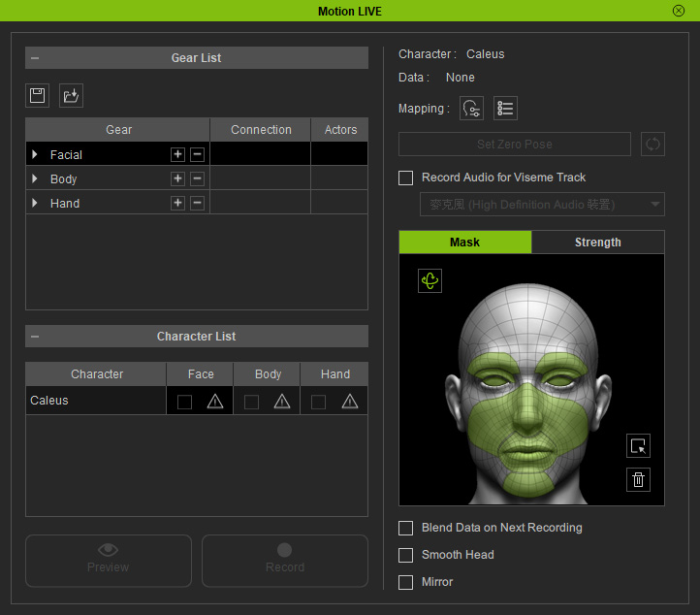Expand the Hand gear row
700x615 pixels.
pyautogui.click(x=35, y=203)
